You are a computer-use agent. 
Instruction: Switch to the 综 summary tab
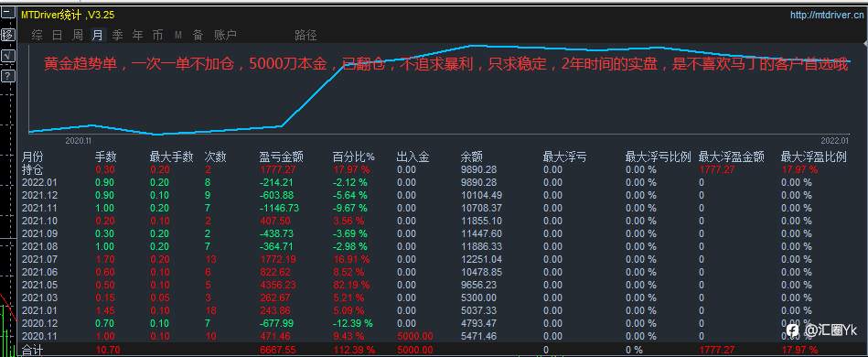38,36
